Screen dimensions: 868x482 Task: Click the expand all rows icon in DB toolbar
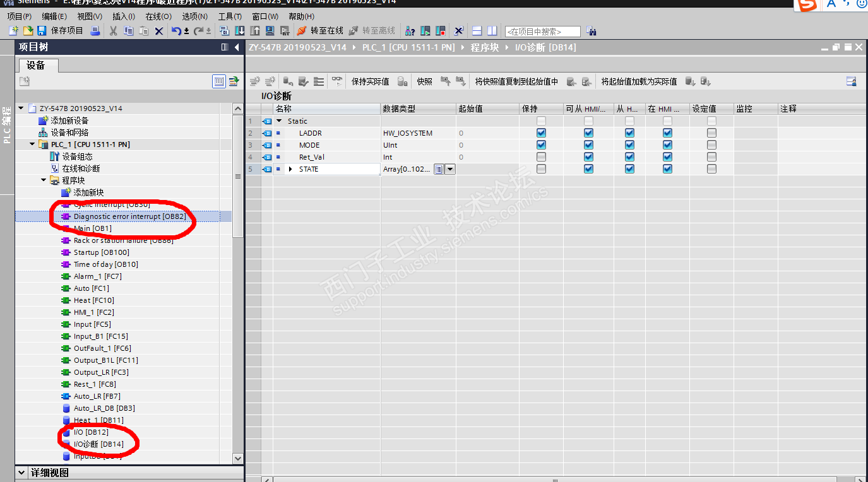pos(319,81)
